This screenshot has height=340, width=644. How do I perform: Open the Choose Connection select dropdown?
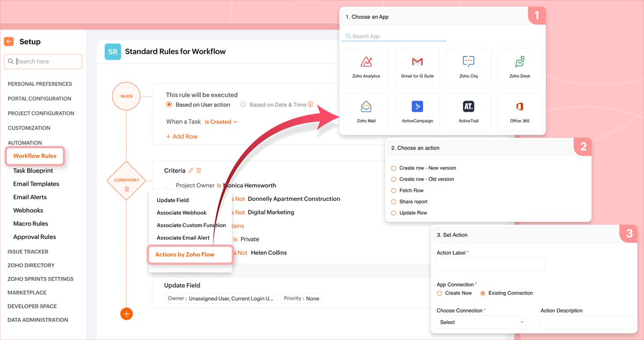pos(481,322)
